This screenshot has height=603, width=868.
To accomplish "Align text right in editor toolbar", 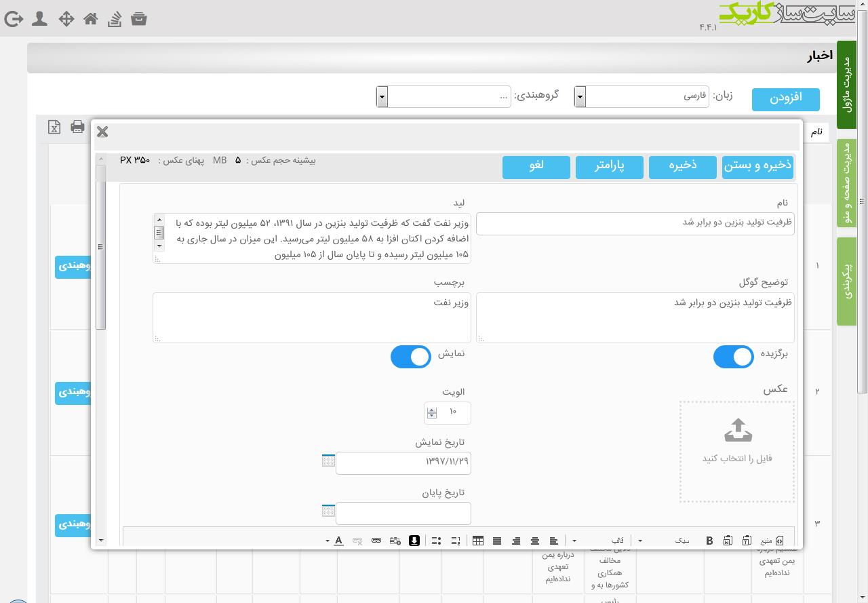I will pos(516,541).
